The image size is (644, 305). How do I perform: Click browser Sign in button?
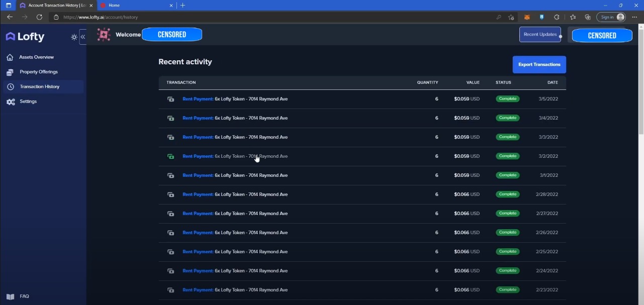(x=611, y=17)
